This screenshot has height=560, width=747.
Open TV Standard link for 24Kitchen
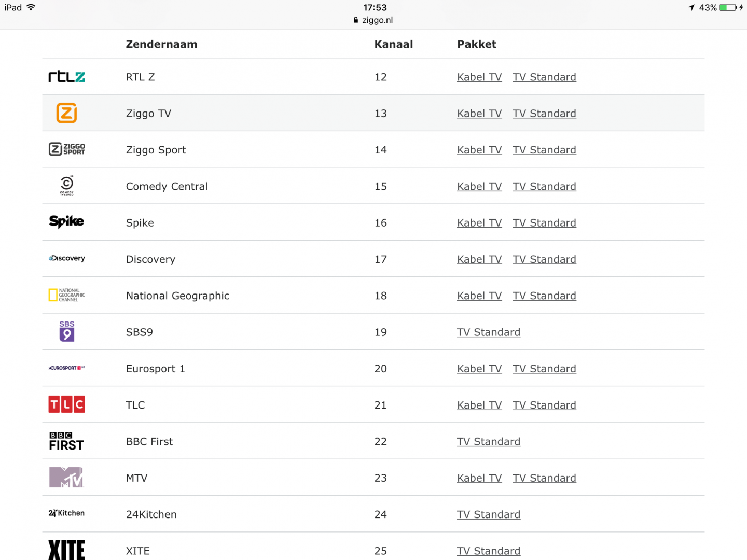pyautogui.click(x=488, y=514)
